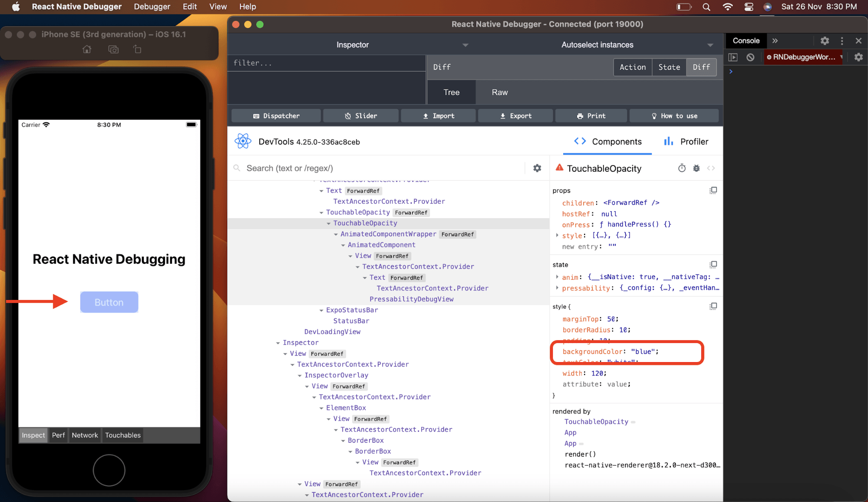Screen dimensions: 868x502
Task: Expand the style prop in props panel
Action: point(558,235)
